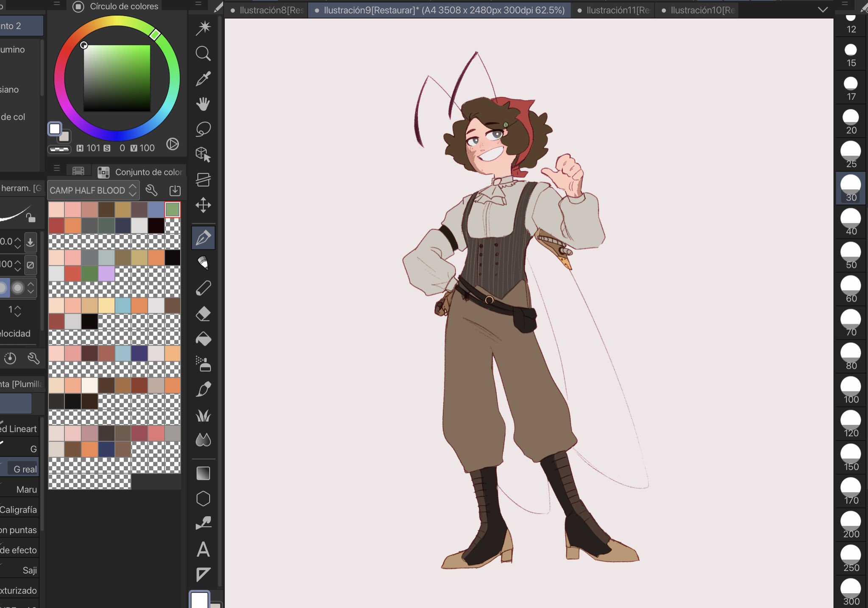Open the filmstrip panel tab icon
The width and height of the screenshot is (868, 608).
(78, 171)
